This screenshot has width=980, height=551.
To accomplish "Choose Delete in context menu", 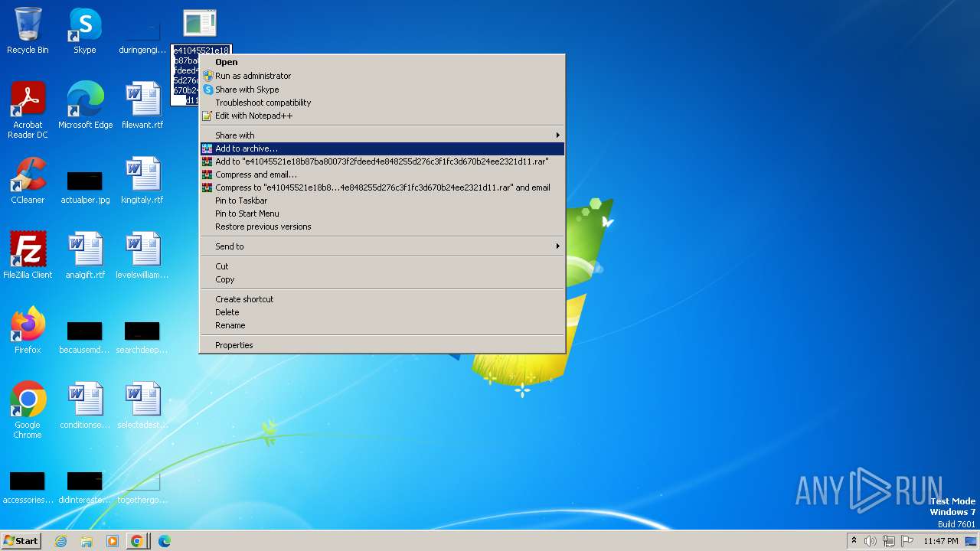I will pyautogui.click(x=382, y=312).
